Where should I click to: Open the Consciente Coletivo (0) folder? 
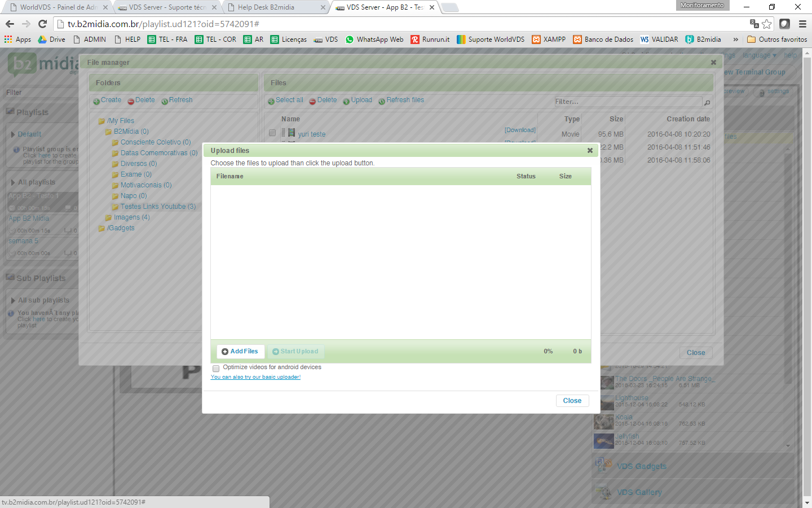pos(152,142)
